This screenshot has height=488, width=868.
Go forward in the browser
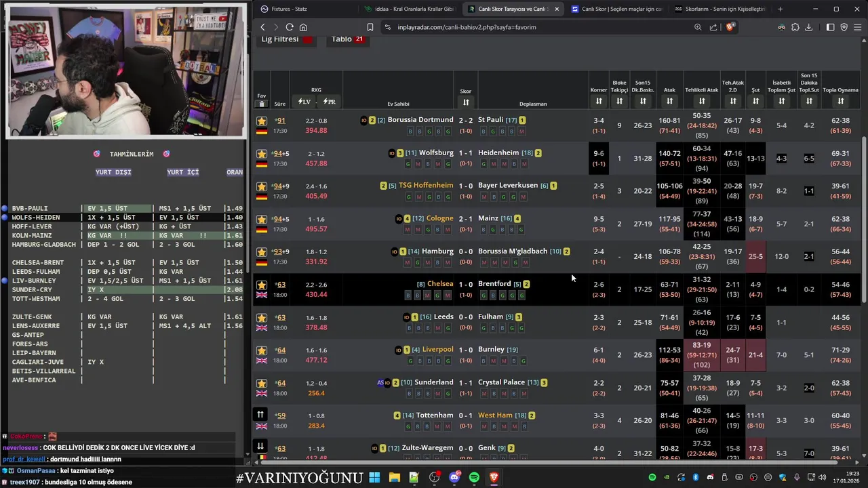[x=275, y=27]
